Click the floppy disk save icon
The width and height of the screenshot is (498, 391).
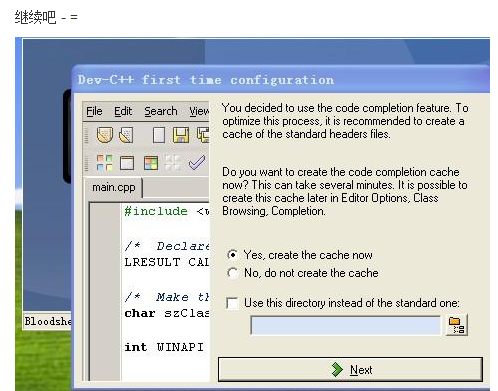pyautogui.click(x=181, y=135)
